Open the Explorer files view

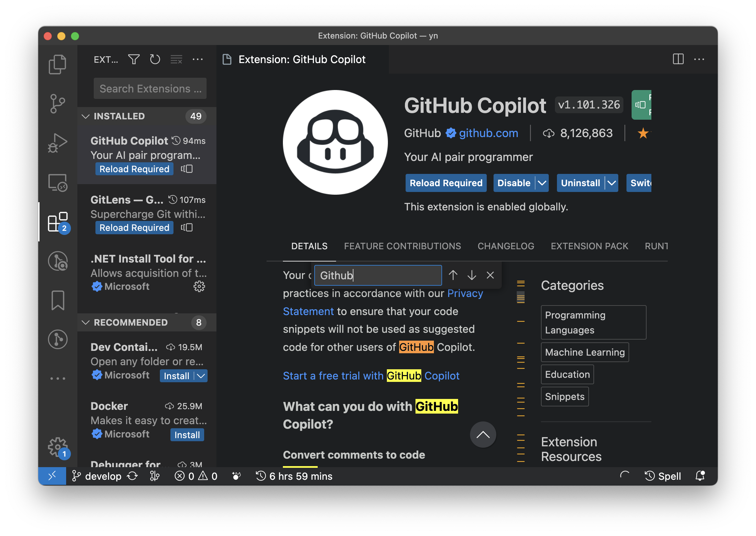coord(58,64)
